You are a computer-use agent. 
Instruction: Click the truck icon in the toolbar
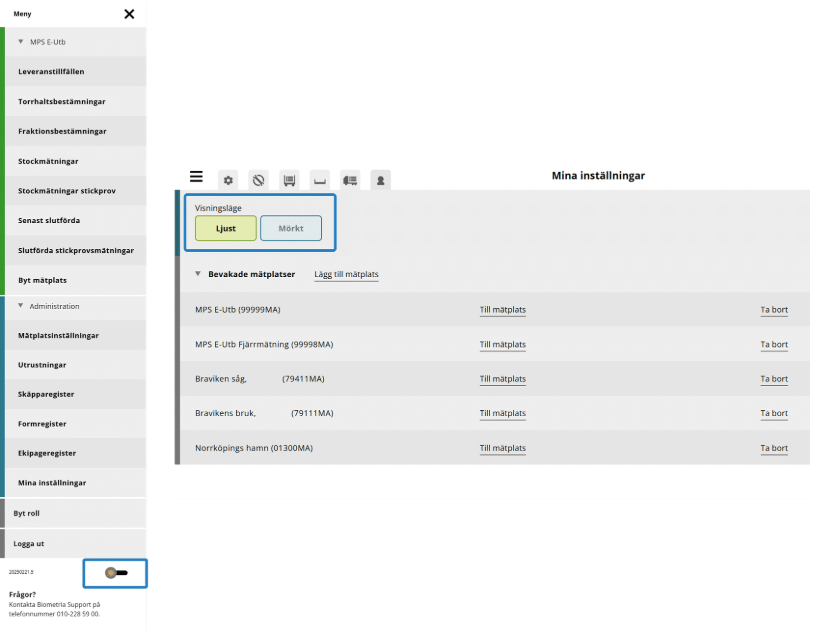tap(350, 180)
